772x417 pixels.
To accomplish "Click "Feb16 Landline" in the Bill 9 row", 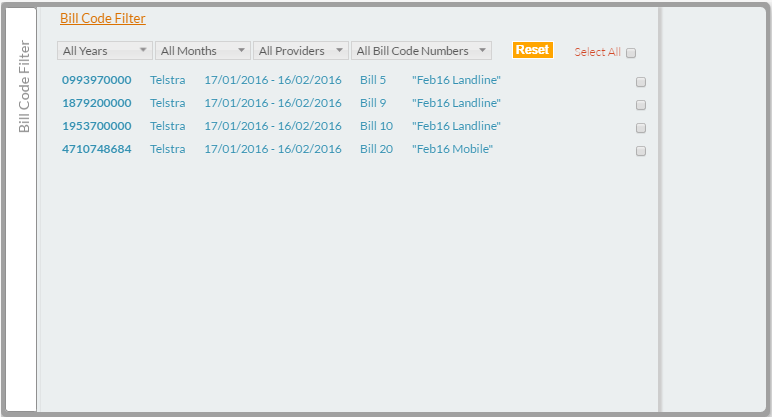I will point(456,103).
